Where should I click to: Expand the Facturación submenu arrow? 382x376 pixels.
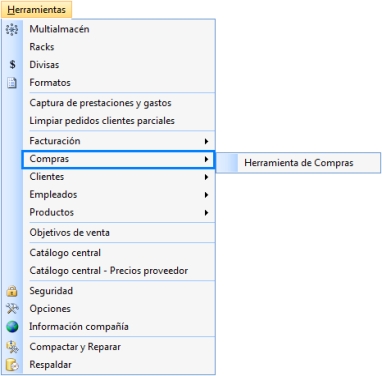coord(206,141)
